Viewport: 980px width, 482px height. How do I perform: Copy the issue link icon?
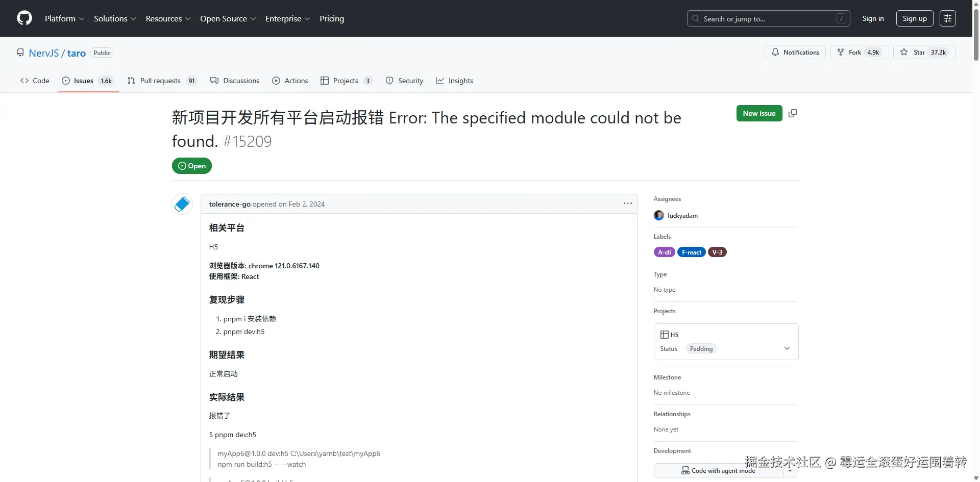793,113
